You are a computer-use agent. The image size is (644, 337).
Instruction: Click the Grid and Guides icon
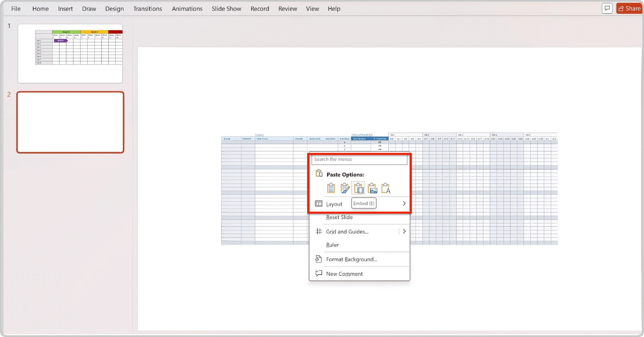click(319, 231)
